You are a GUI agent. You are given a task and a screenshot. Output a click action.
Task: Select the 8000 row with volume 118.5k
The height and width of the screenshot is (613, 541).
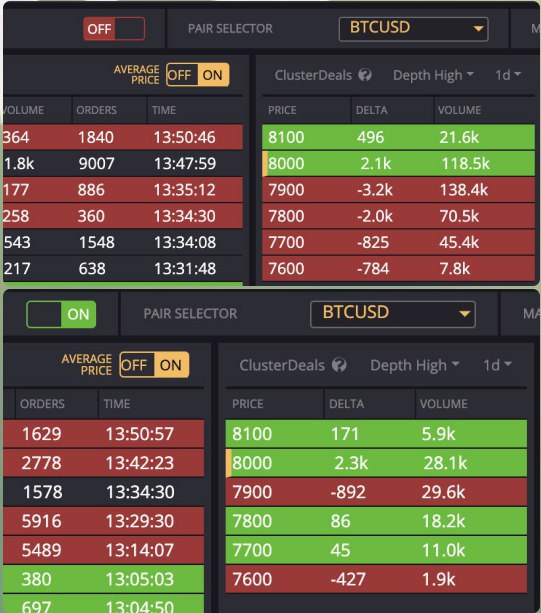point(398,163)
